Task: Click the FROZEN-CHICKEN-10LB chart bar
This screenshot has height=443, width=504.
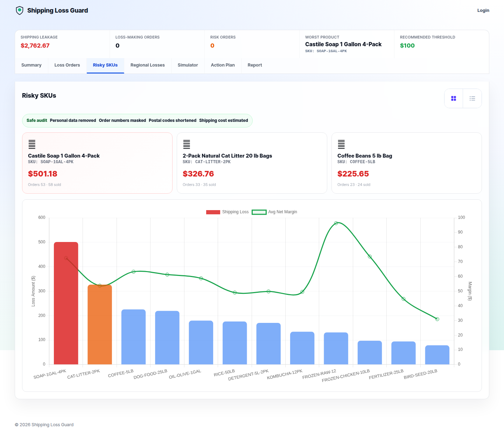Action: 370,353
